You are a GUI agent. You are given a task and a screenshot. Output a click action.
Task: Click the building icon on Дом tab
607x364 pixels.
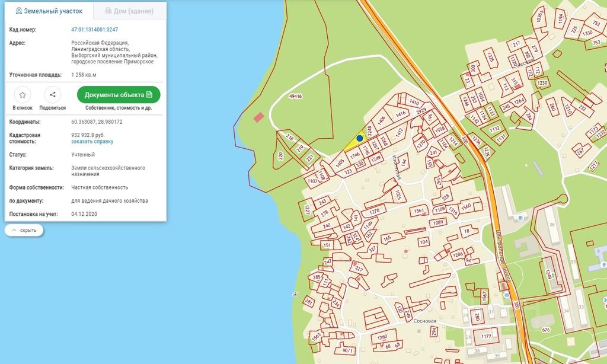pyautogui.click(x=108, y=11)
